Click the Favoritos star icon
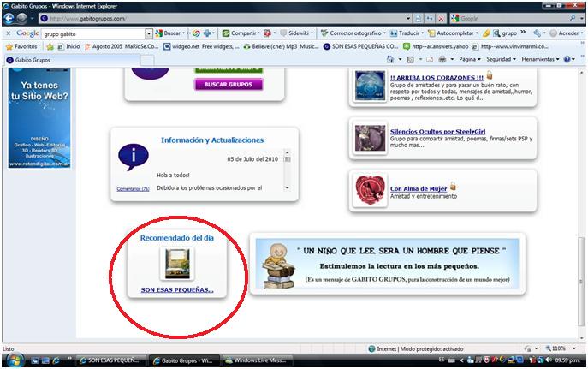This screenshot has height=369, width=588. (x=9, y=46)
